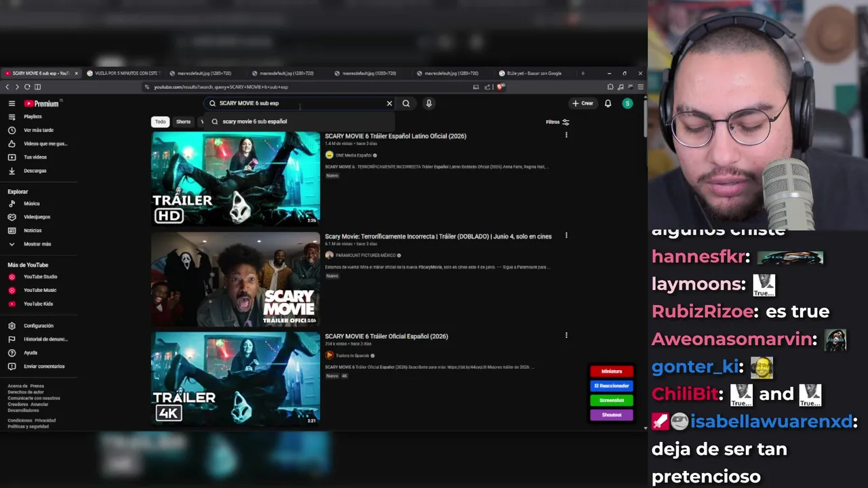Open Descargas in sidebar
The image size is (868, 488).
[35, 171]
